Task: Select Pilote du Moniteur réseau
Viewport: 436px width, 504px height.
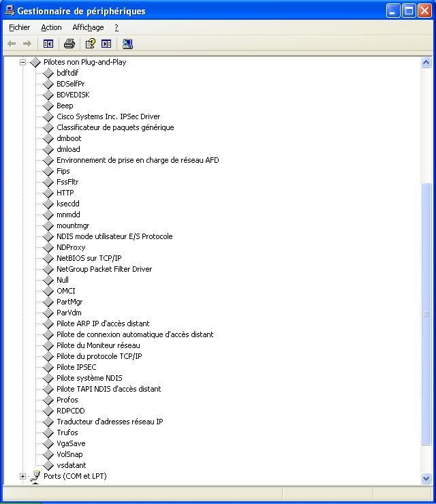Action: [98, 345]
